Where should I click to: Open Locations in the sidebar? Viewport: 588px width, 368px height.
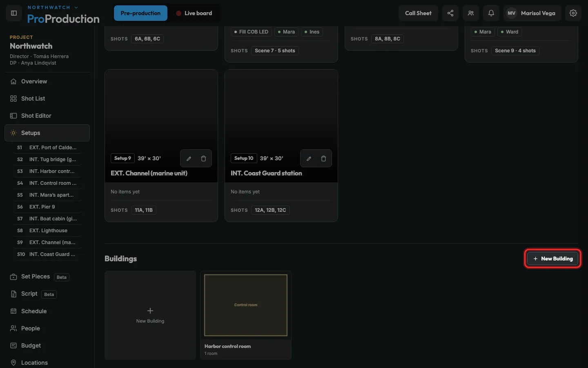click(47, 363)
